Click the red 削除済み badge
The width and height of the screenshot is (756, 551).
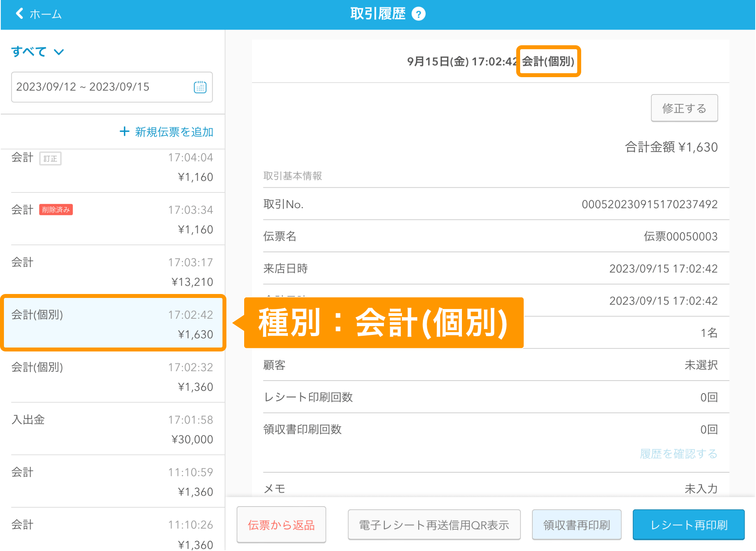point(56,210)
